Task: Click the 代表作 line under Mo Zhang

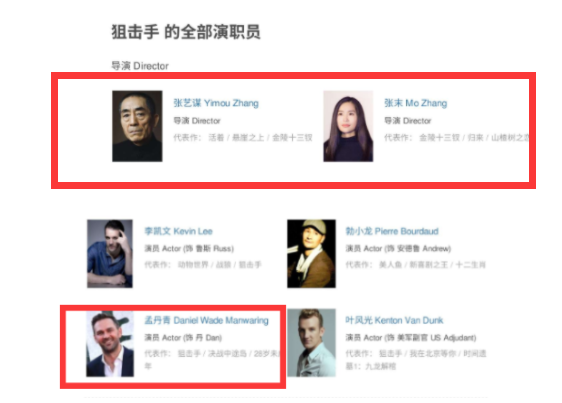Action: point(457,138)
